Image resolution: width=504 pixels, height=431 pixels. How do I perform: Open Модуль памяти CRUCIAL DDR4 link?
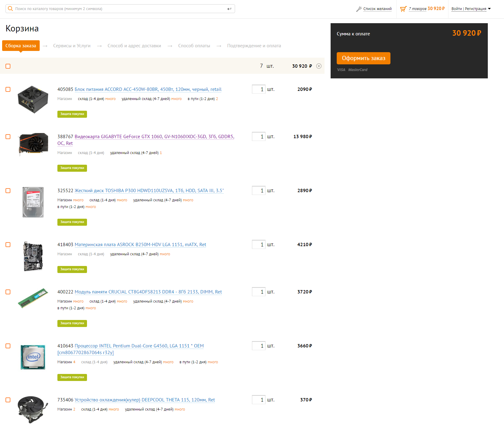(148, 292)
